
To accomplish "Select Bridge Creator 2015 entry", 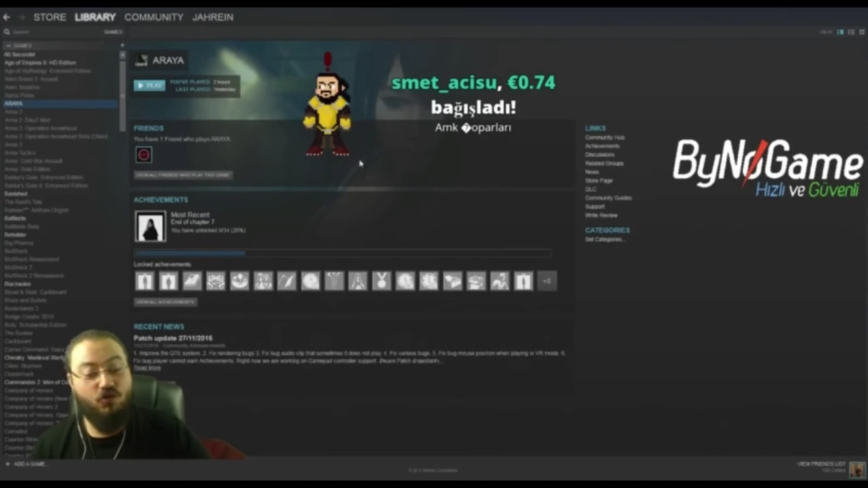I will [x=28, y=317].
